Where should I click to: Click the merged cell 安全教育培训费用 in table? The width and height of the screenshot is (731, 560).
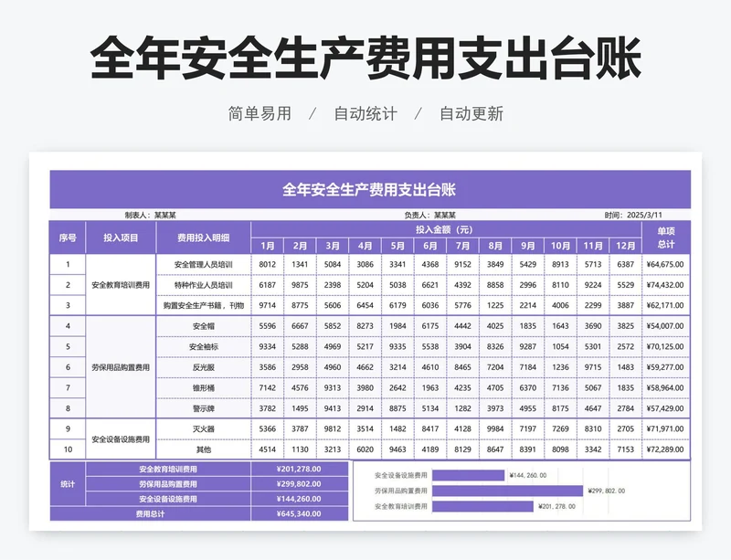coord(121,285)
